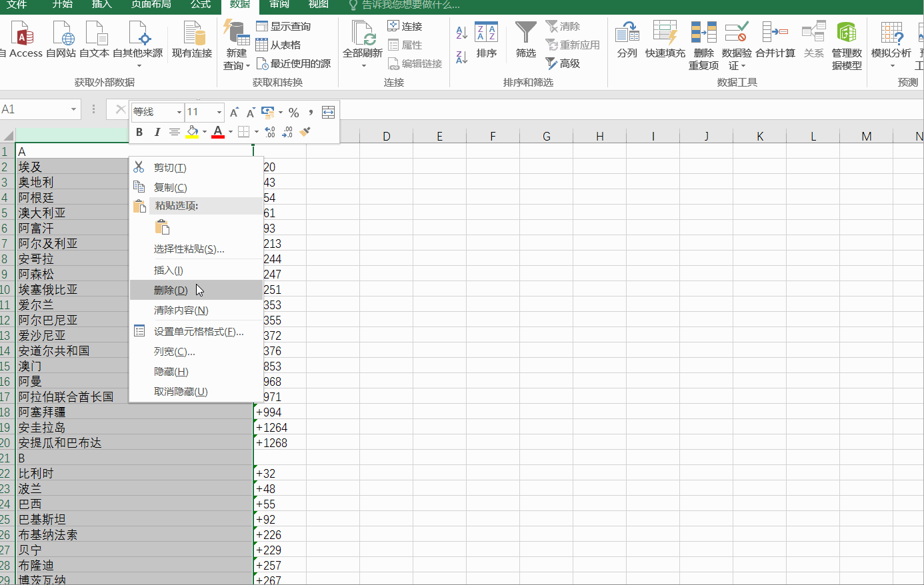Click Text to Columns (分列)
The width and height of the screenshot is (924, 585).
(x=627, y=40)
